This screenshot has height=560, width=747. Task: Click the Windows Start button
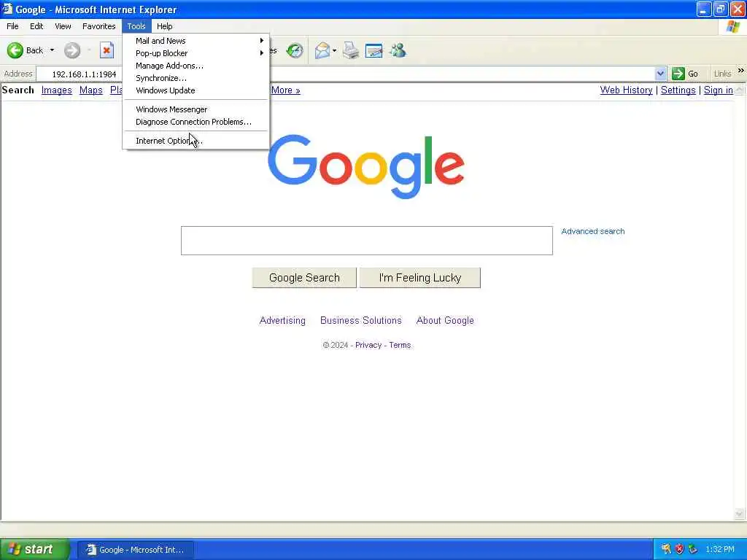coord(35,549)
